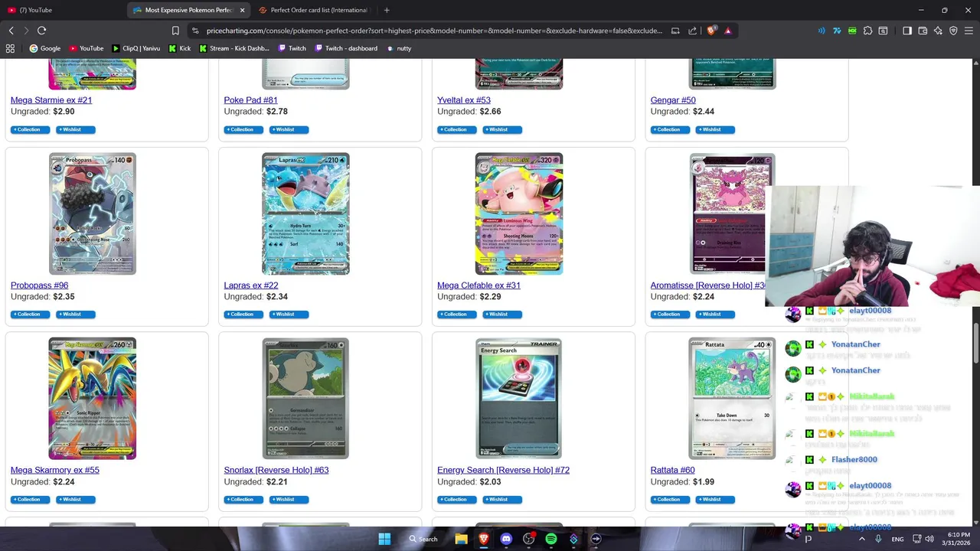This screenshot has width=980, height=551.
Task: Open the OBS icon in taskbar
Action: coord(528,539)
